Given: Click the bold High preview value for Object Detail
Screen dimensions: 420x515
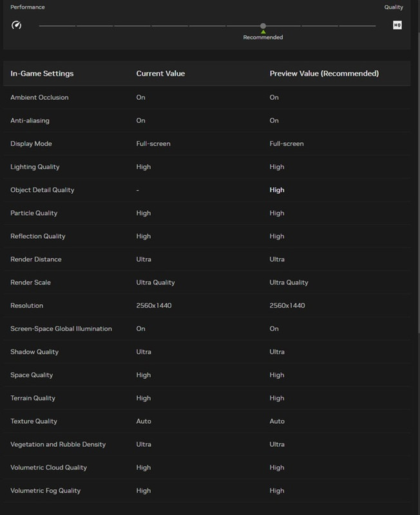Looking at the screenshot, I should tap(277, 190).
